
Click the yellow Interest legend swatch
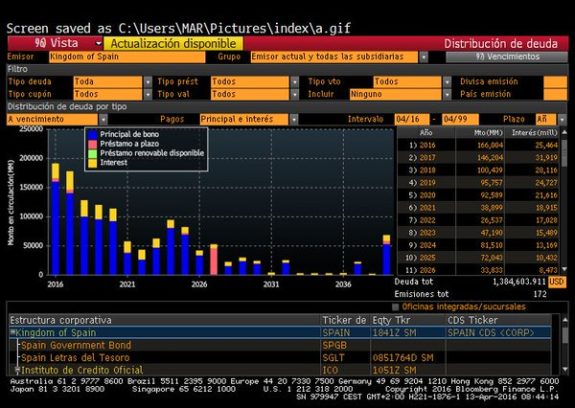point(93,163)
